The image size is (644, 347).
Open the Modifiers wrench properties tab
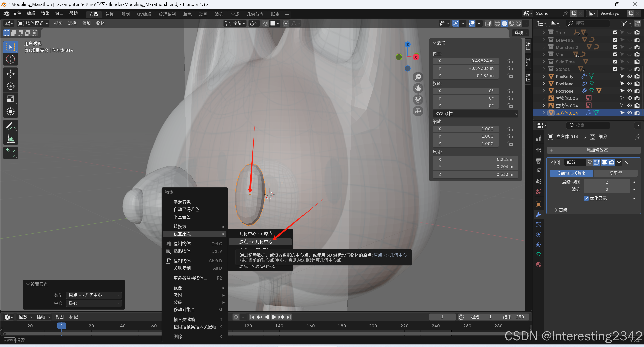(x=539, y=214)
